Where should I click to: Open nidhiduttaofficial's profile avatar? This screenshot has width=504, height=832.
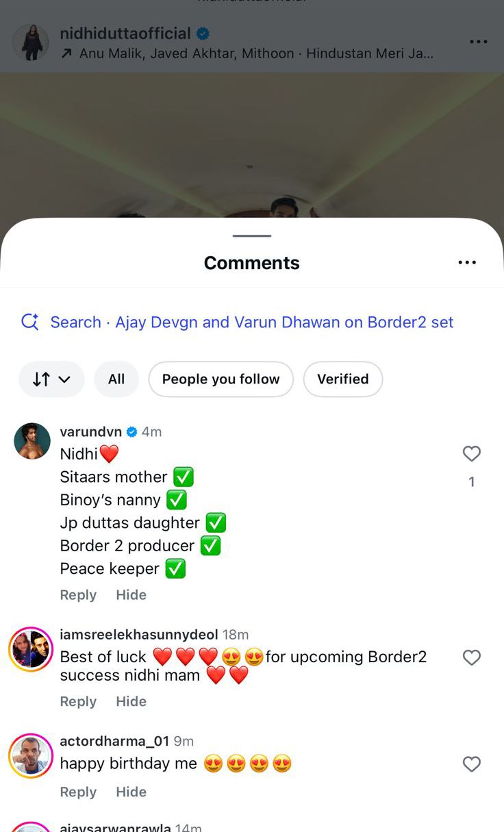(31, 42)
